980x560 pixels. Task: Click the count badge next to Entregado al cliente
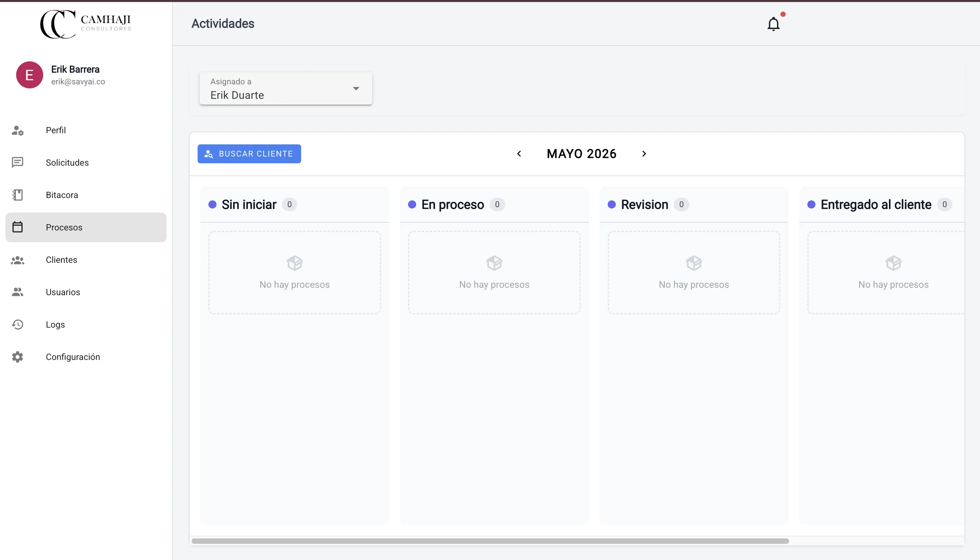click(944, 205)
